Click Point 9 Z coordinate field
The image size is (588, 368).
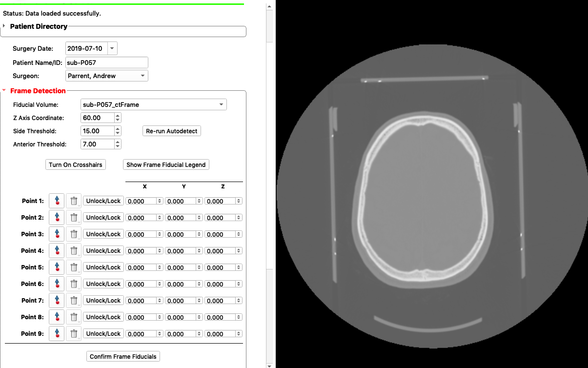tap(223, 334)
